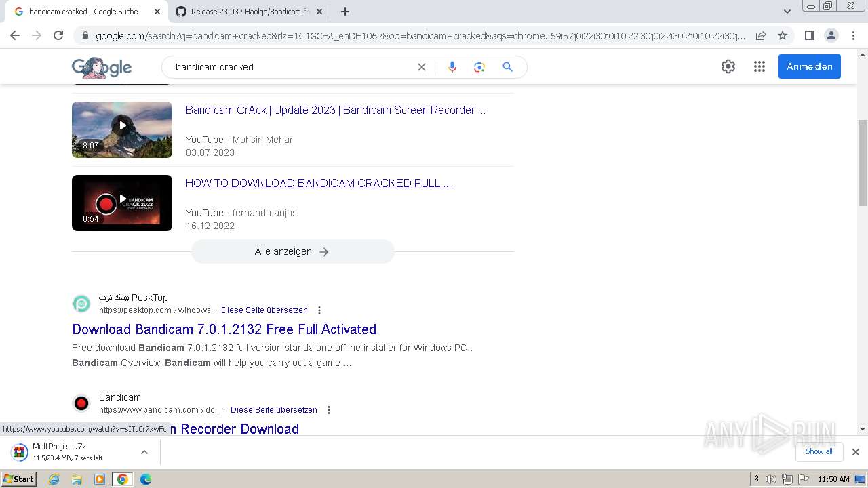
Task: Start voice search with microphone
Action: pyautogui.click(x=452, y=67)
